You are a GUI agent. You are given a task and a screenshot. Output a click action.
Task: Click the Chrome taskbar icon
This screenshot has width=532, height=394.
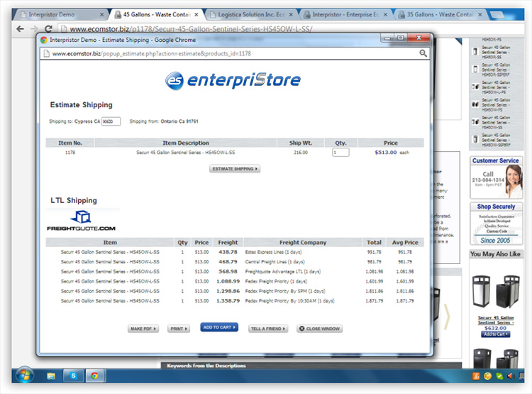[94, 376]
